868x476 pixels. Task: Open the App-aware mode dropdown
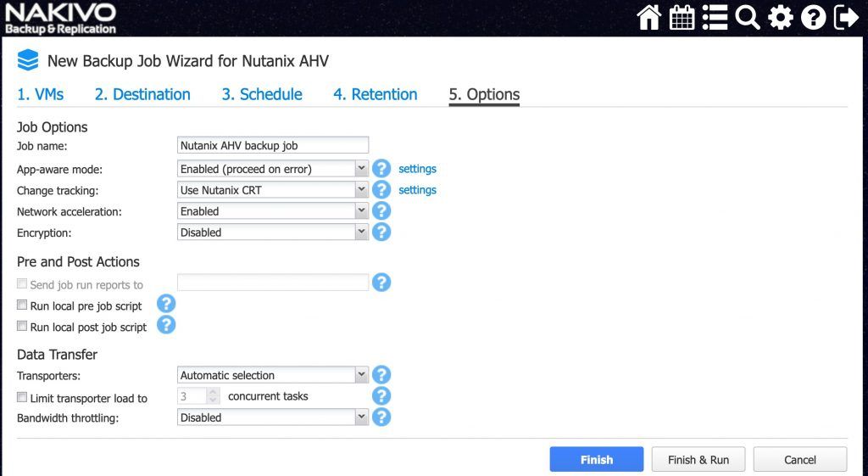[x=272, y=169]
